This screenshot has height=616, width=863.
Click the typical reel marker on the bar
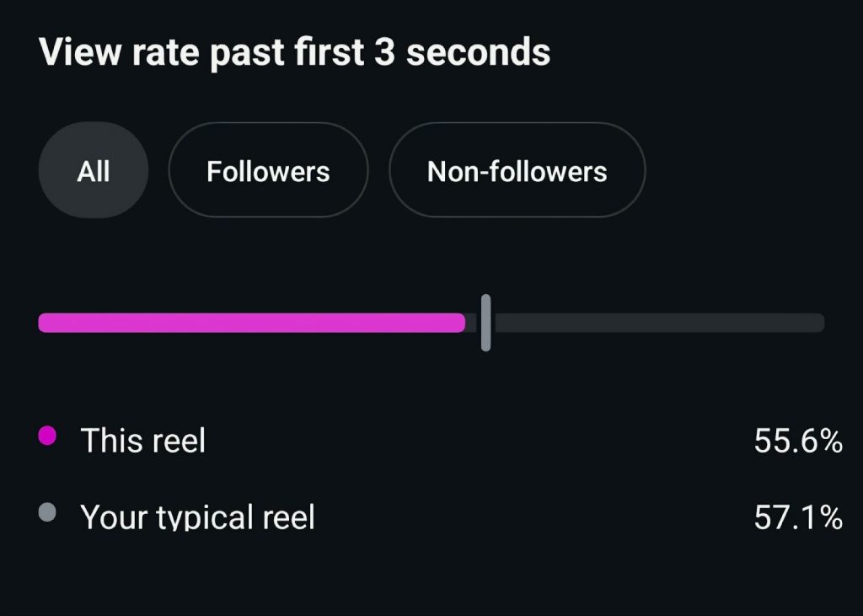click(485, 323)
